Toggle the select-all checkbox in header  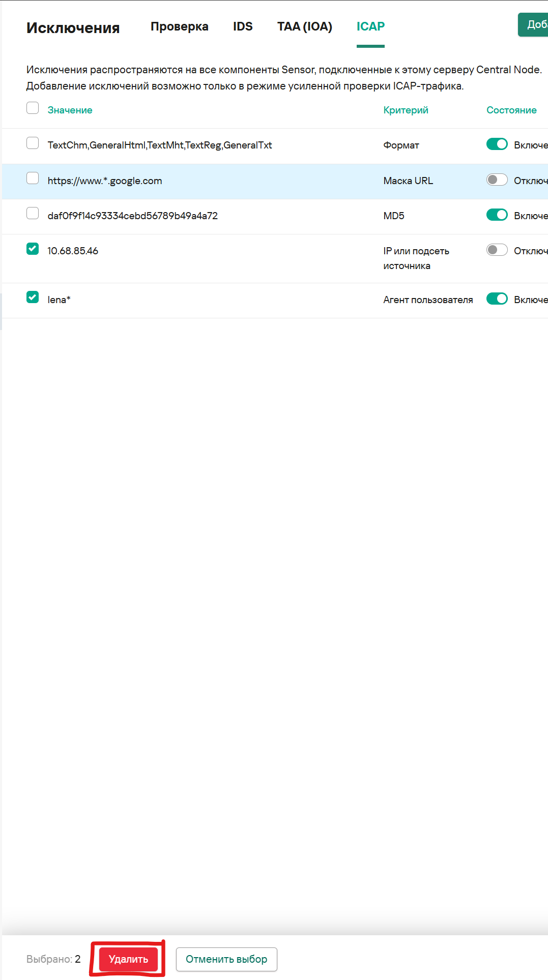click(33, 108)
